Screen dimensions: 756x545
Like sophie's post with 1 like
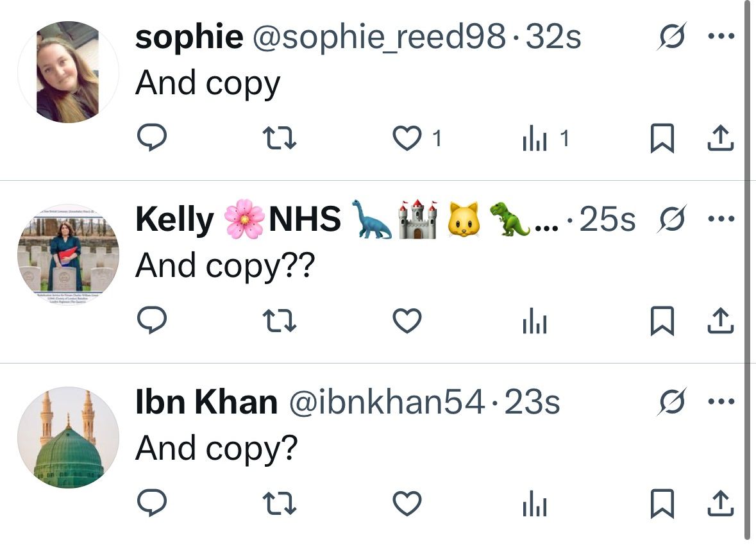407,138
